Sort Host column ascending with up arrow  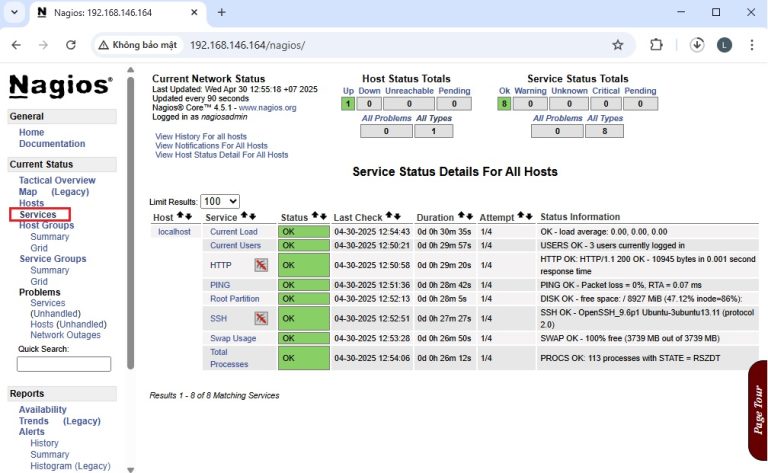click(180, 216)
